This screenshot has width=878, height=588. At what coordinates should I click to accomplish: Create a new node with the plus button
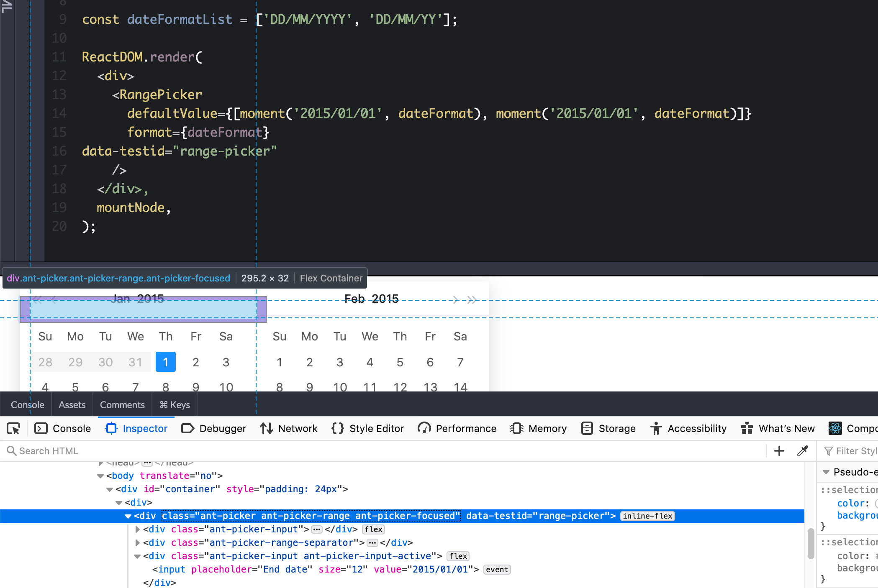click(779, 451)
